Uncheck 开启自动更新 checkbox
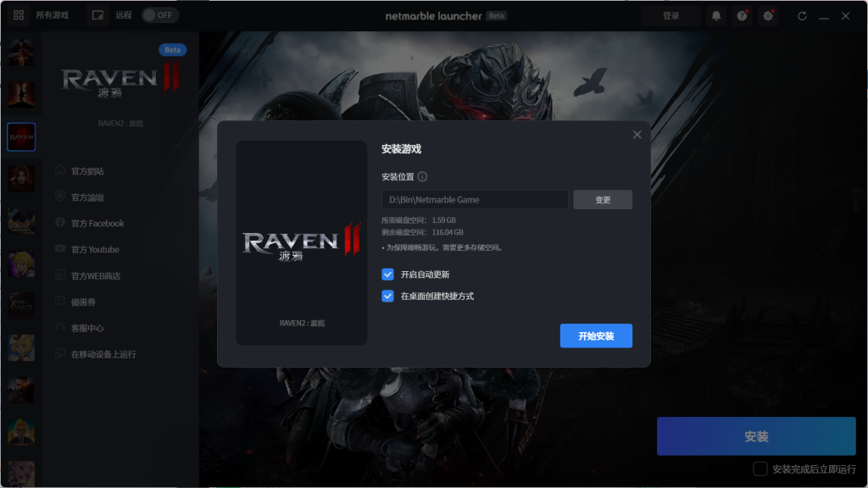 387,274
